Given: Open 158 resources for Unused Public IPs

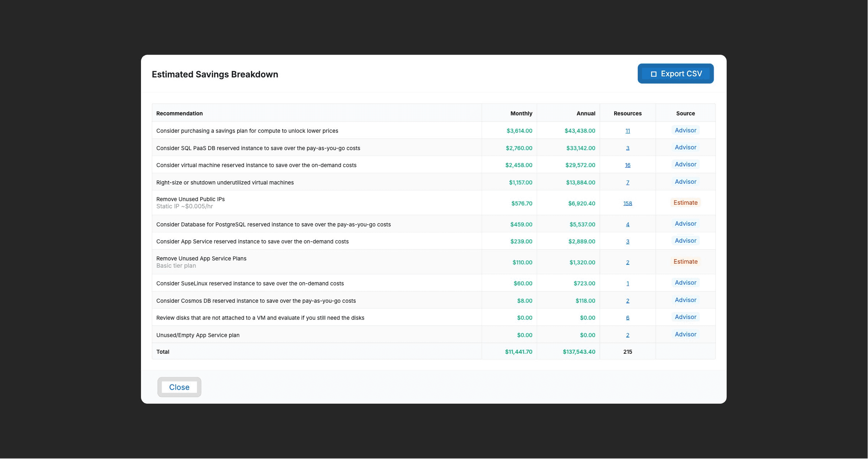Looking at the screenshot, I should click(628, 204).
